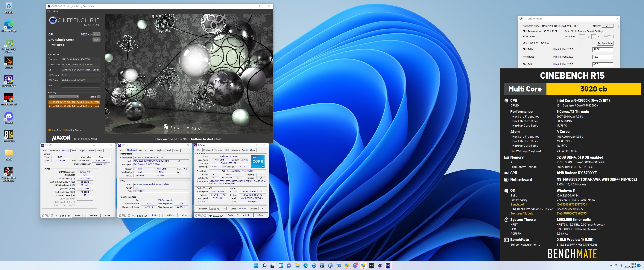This screenshot has height=270, width=644.
Task: Click the Ring Ratio field showing 40.0
Action: (602, 64)
